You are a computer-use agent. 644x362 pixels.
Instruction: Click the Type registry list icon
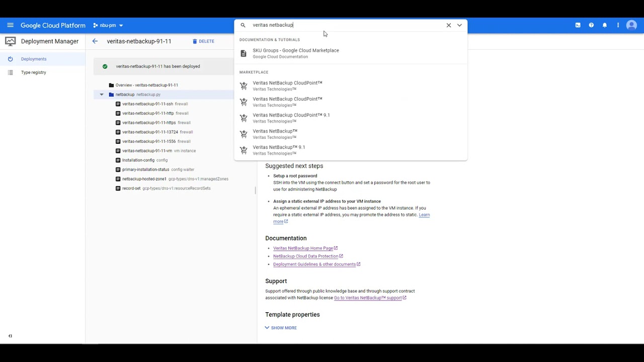10,72
